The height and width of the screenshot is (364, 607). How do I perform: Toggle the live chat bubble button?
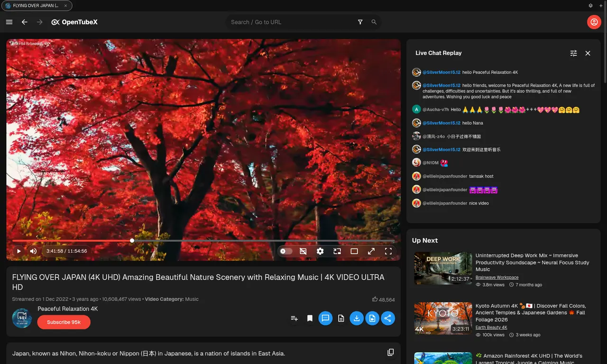coord(325,318)
